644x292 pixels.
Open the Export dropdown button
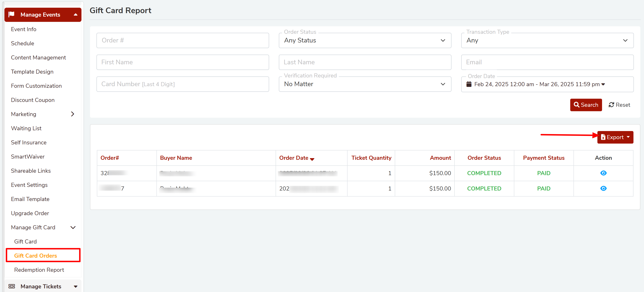tap(615, 137)
